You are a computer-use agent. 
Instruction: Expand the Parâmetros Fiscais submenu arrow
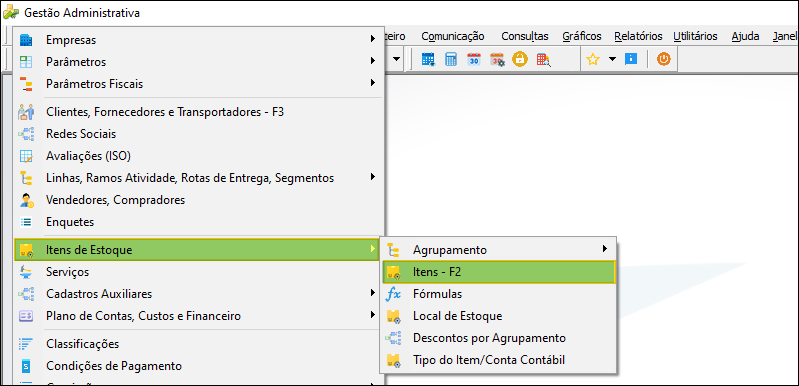pos(373,82)
